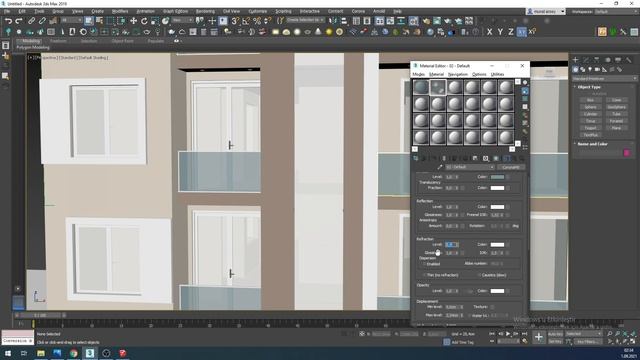Screen dimensions: 640x360
Task: Restrict transform to X axis
Action: 489,32
